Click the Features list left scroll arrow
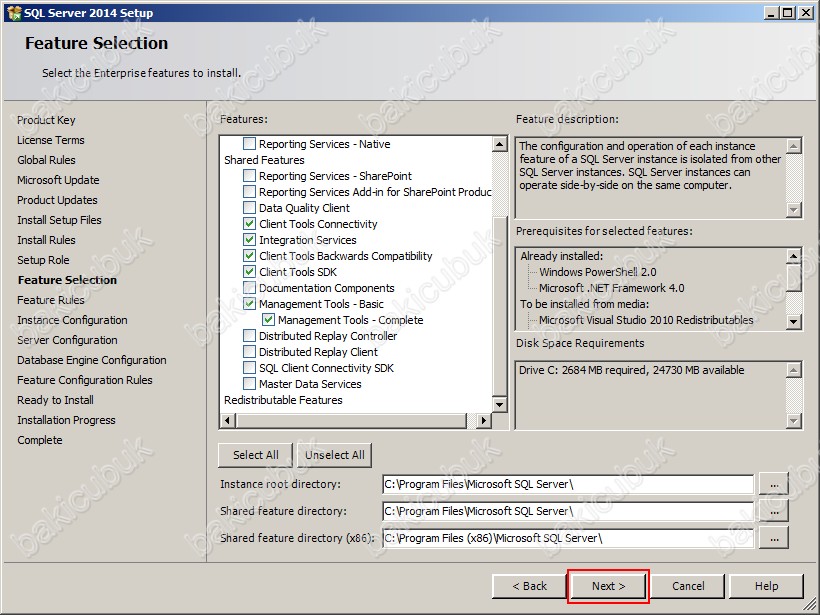This screenshot has width=820, height=615. pos(227,420)
